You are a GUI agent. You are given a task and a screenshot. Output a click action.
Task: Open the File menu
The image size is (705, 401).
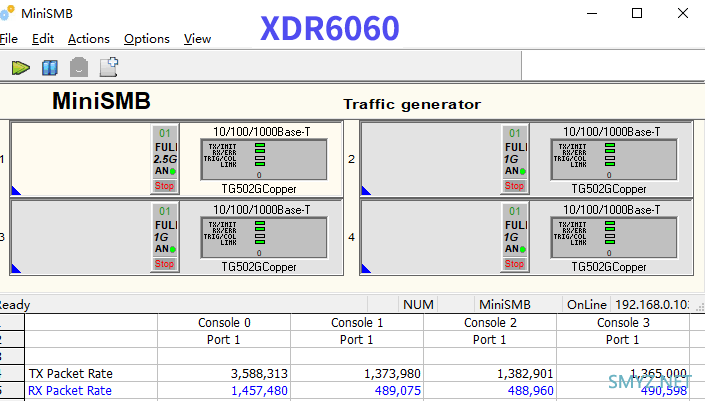point(9,39)
